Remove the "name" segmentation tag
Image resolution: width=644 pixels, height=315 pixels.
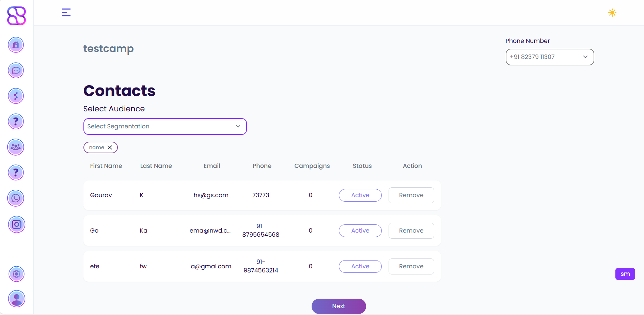tap(110, 147)
